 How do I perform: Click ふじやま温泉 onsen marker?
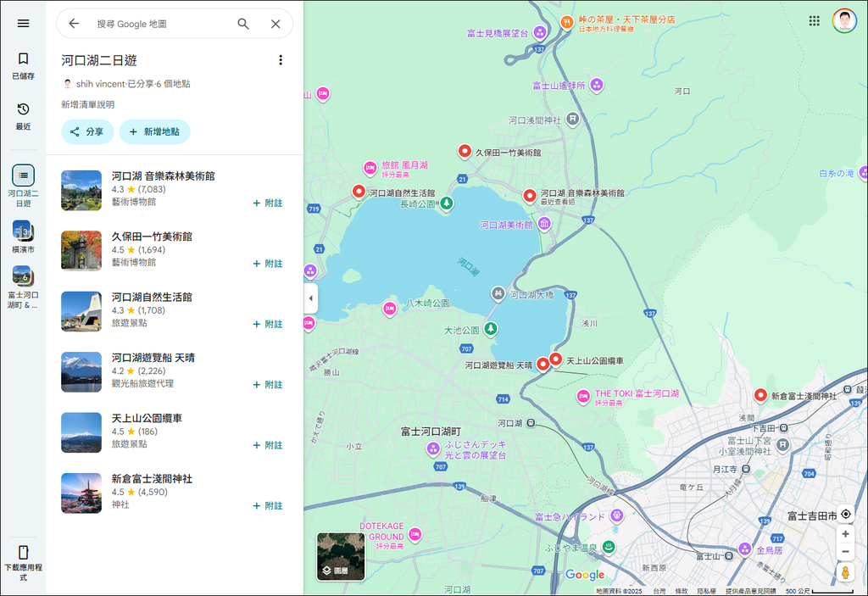coord(609,548)
